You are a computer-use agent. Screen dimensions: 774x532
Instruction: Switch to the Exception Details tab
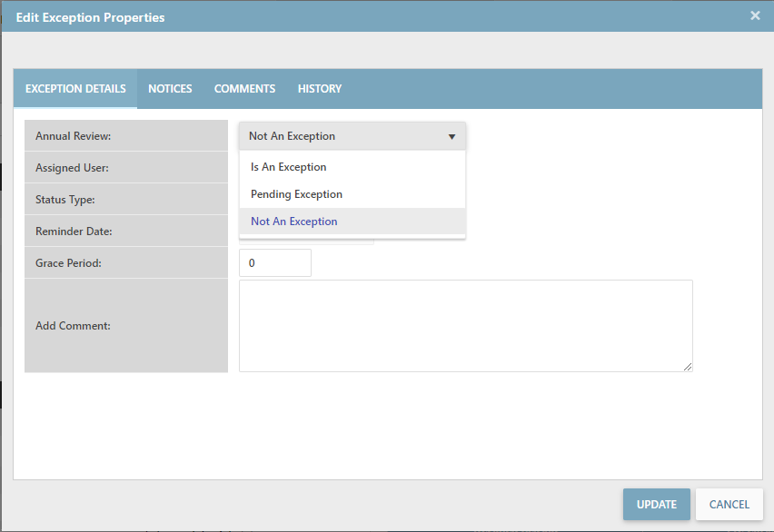(x=75, y=89)
